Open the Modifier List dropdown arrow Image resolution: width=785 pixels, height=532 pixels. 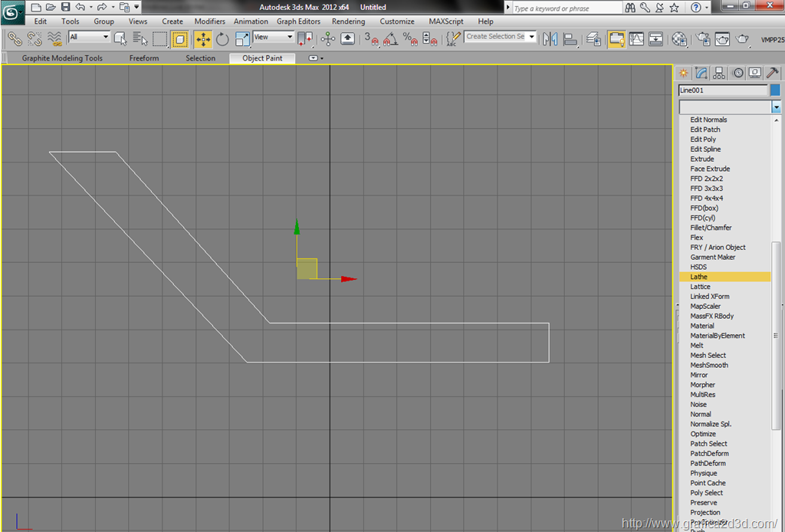point(776,107)
